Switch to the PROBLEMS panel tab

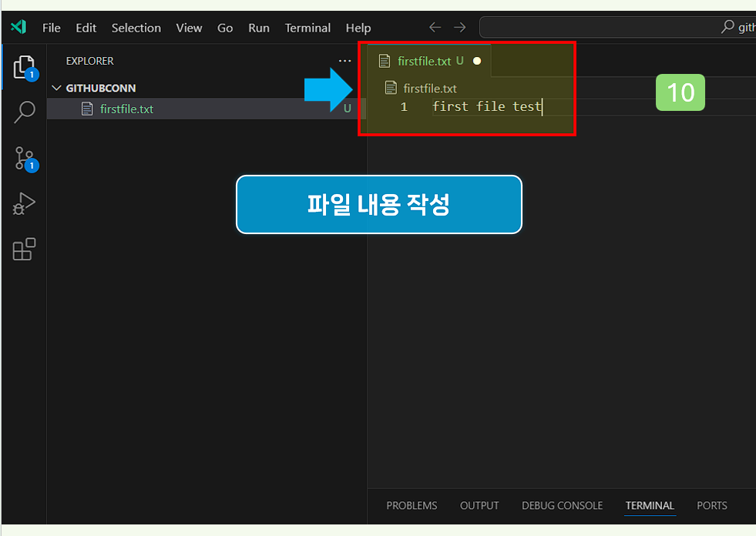[x=411, y=505]
